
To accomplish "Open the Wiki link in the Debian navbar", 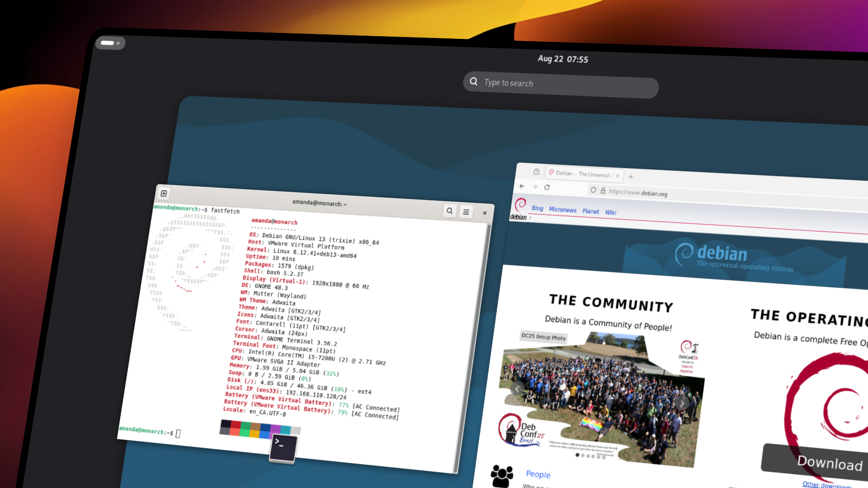I will [611, 212].
